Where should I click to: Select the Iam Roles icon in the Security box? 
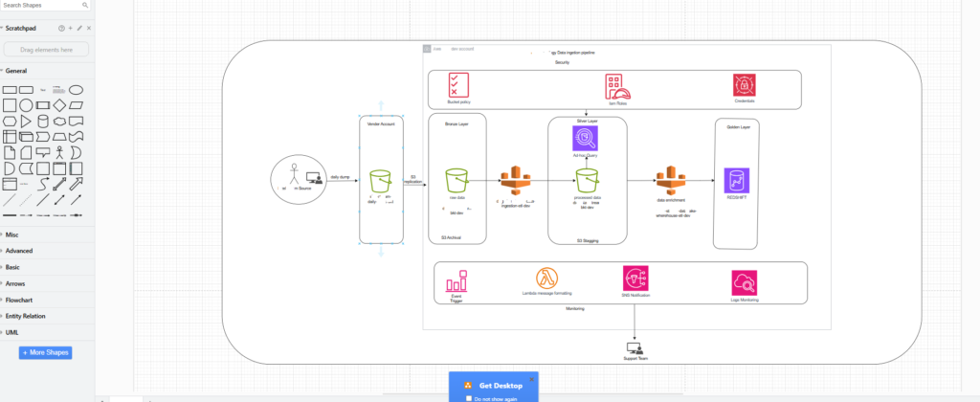pos(617,87)
